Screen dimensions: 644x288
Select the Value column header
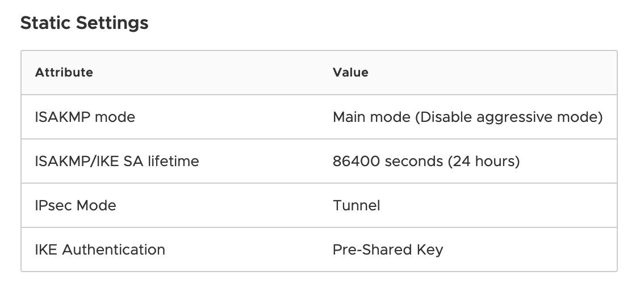click(x=350, y=73)
